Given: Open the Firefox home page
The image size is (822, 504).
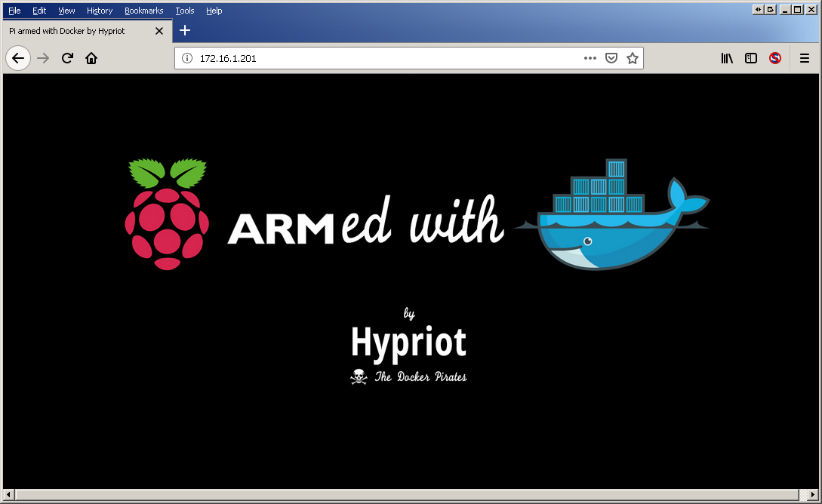Looking at the screenshot, I should tap(91, 58).
